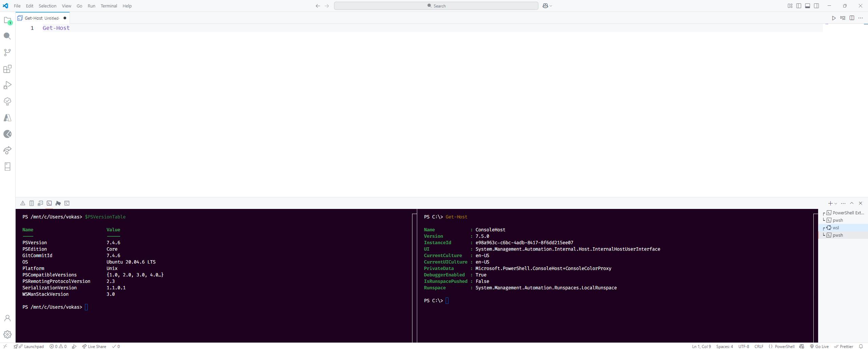Open editor More Actions ellipsis
868x349 pixels.
point(861,18)
